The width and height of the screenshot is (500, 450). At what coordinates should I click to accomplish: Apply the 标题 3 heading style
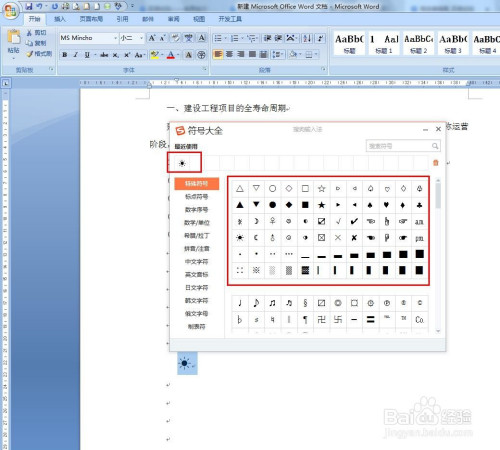coord(453,44)
